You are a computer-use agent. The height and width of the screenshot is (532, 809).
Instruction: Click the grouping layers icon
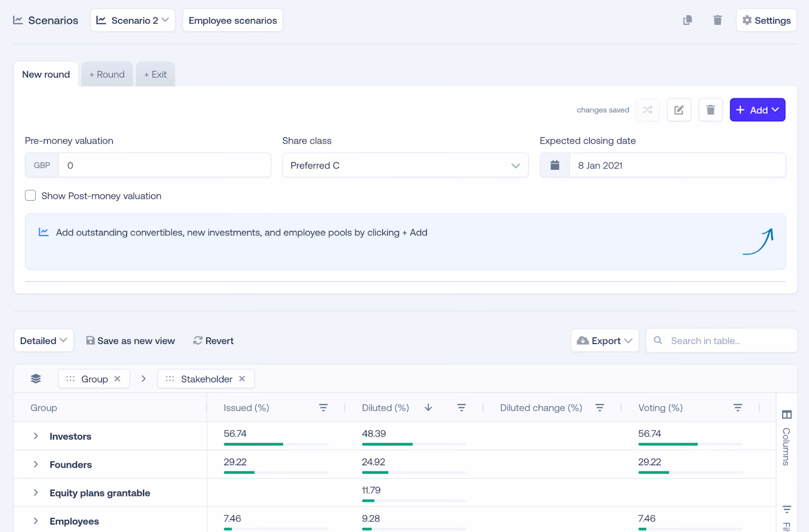(x=35, y=378)
